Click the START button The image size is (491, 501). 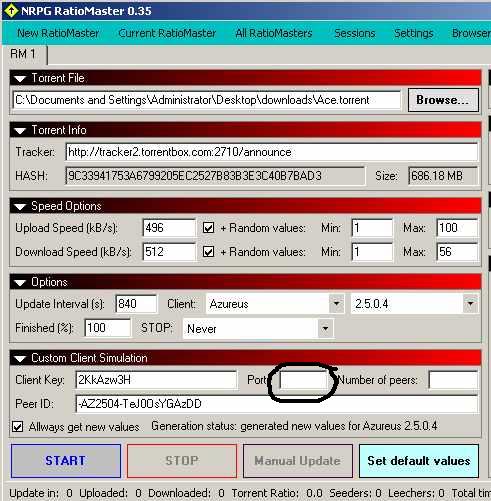click(66, 461)
